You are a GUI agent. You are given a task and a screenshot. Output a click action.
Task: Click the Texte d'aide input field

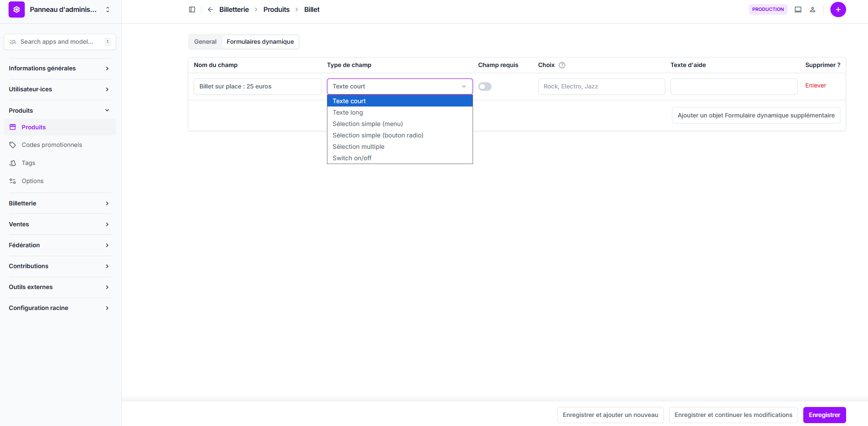(x=733, y=87)
